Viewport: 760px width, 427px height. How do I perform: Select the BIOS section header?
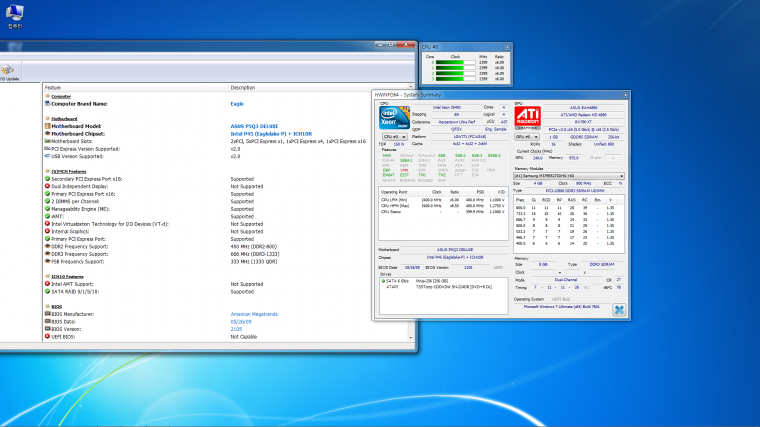(x=57, y=307)
